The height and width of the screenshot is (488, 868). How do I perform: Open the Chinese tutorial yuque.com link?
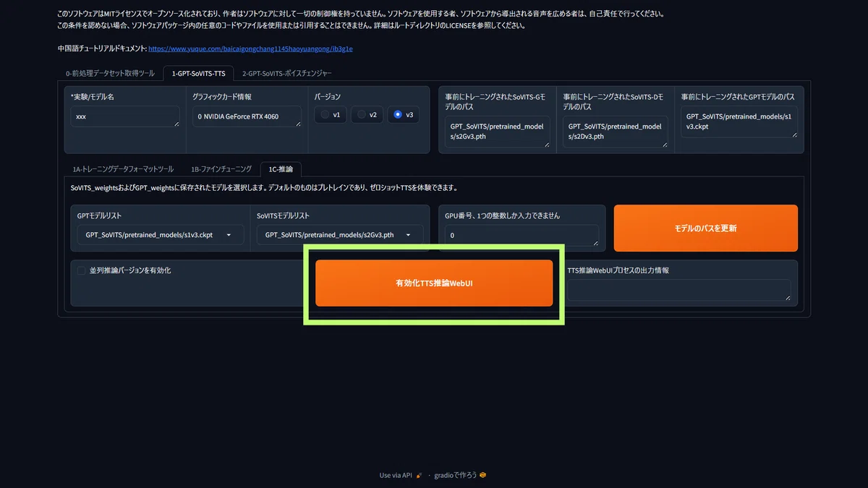(250, 49)
